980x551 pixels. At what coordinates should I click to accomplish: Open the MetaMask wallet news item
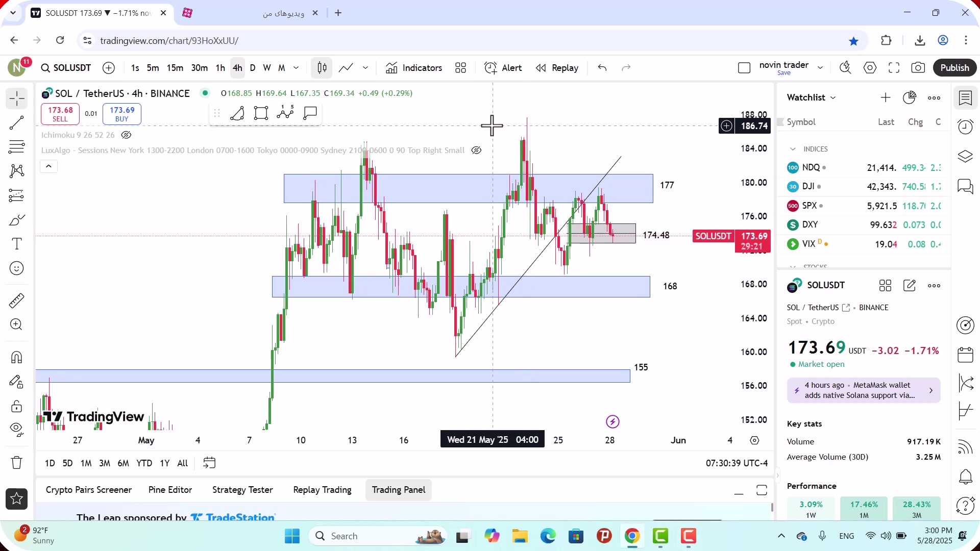pyautogui.click(x=864, y=390)
